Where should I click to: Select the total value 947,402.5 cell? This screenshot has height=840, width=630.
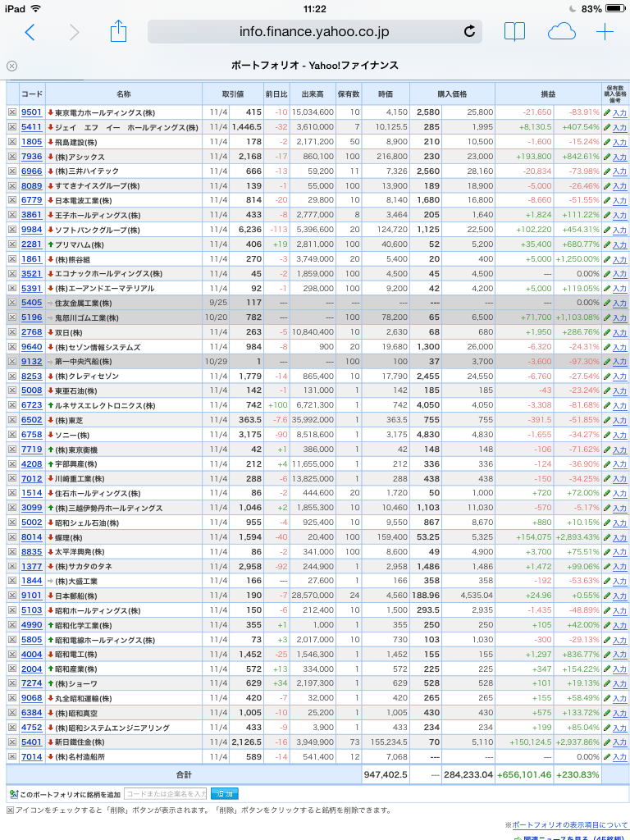tap(386, 774)
